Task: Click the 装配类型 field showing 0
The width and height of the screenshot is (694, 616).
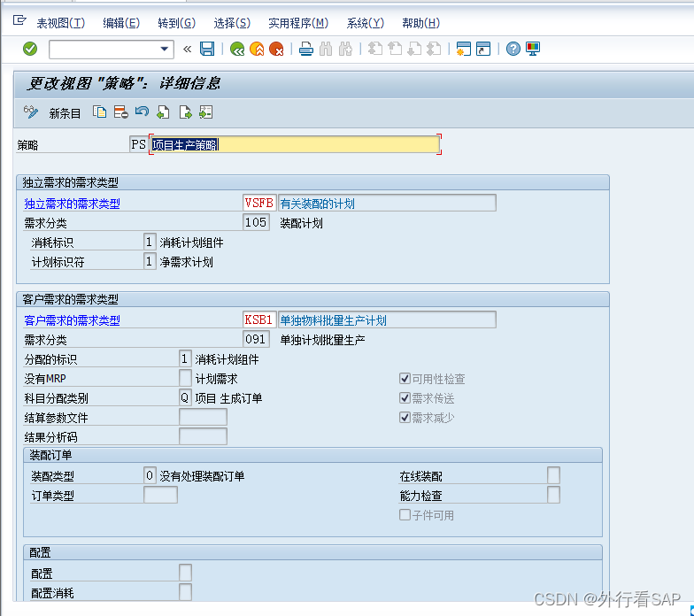Action: pyautogui.click(x=150, y=475)
